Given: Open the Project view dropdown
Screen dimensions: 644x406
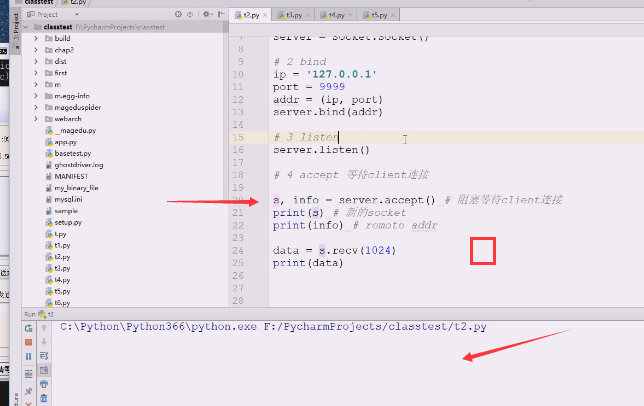Looking at the screenshot, I should point(77,15).
